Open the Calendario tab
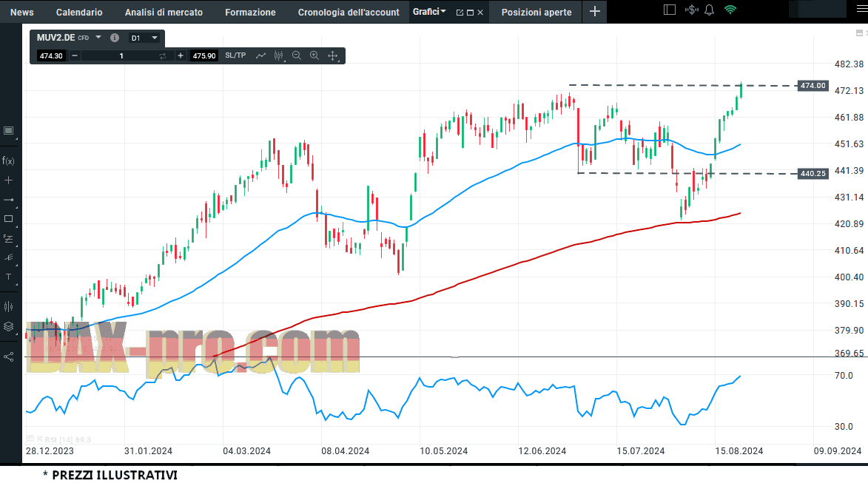This screenshot has width=868, height=483. coord(79,12)
